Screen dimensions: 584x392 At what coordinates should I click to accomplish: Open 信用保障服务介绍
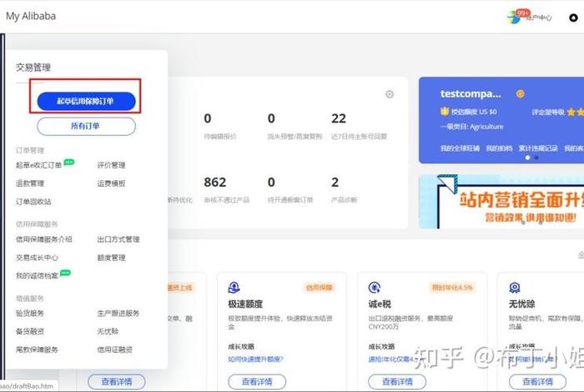click(44, 239)
